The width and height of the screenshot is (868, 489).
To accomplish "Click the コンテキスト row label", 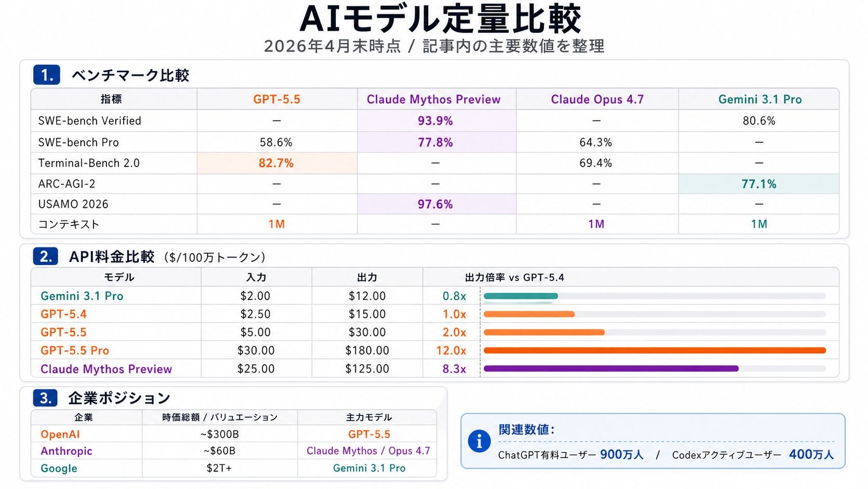I will pyautogui.click(x=69, y=224).
